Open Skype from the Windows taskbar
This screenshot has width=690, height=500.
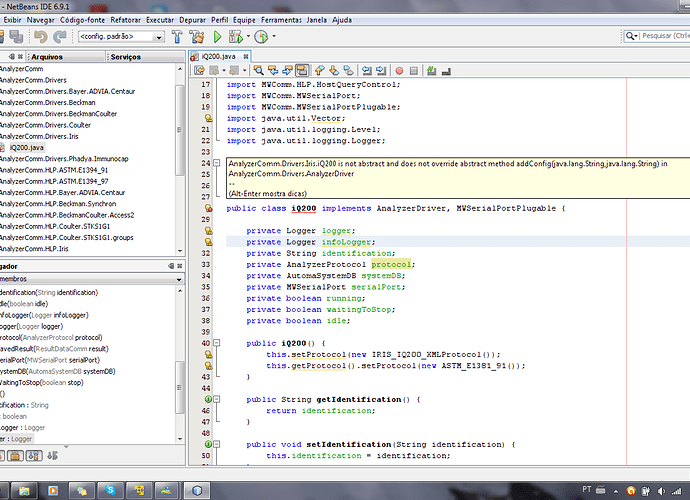tap(110, 490)
